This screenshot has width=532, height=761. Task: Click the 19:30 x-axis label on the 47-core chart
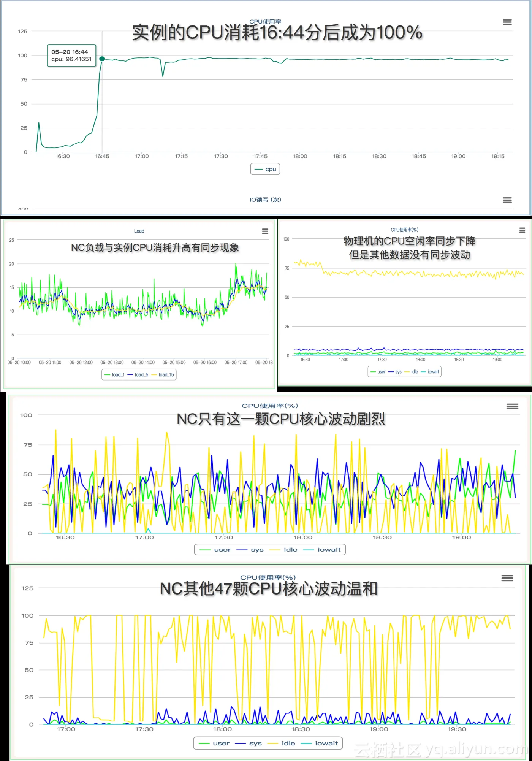pos(457,729)
